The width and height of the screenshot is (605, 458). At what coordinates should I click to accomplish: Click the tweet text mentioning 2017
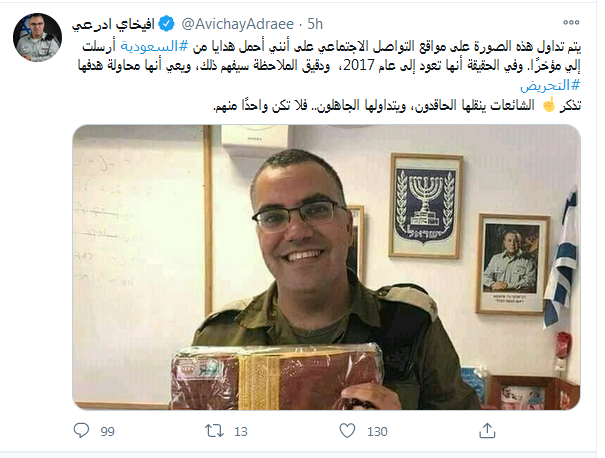tap(330, 66)
